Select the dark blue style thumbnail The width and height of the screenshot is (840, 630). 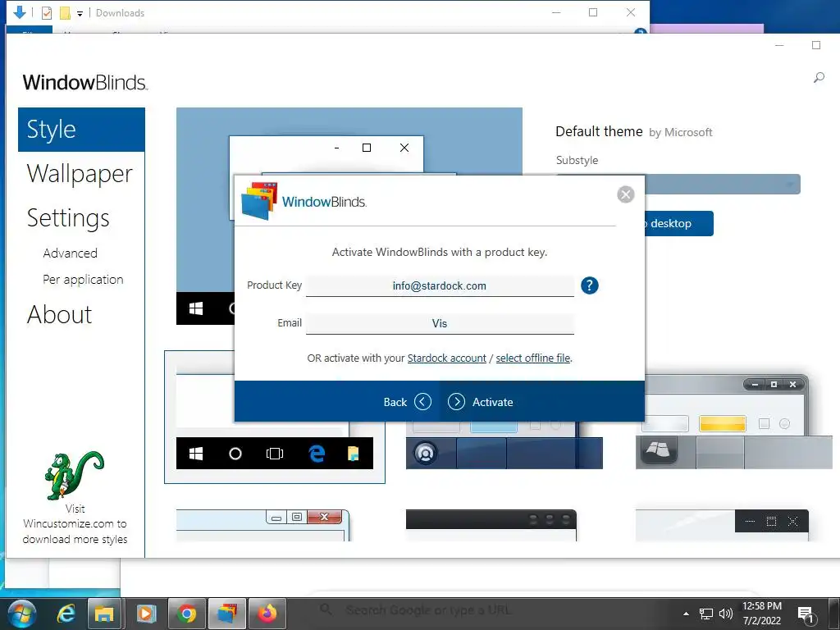tap(504, 445)
